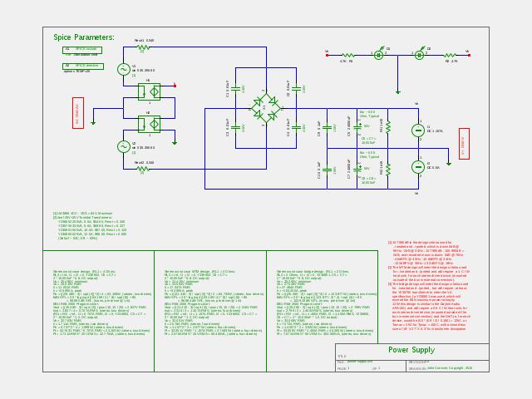Select the V2 AC voltage source symbol

click(123, 146)
